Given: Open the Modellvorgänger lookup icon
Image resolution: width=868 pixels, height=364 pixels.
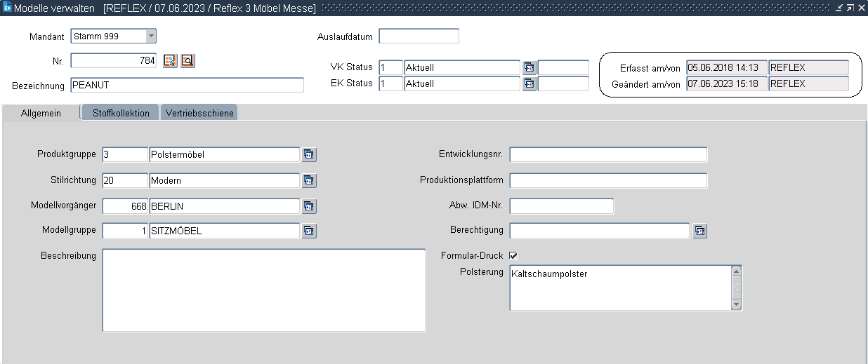Looking at the screenshot, I should click(309, 206).
